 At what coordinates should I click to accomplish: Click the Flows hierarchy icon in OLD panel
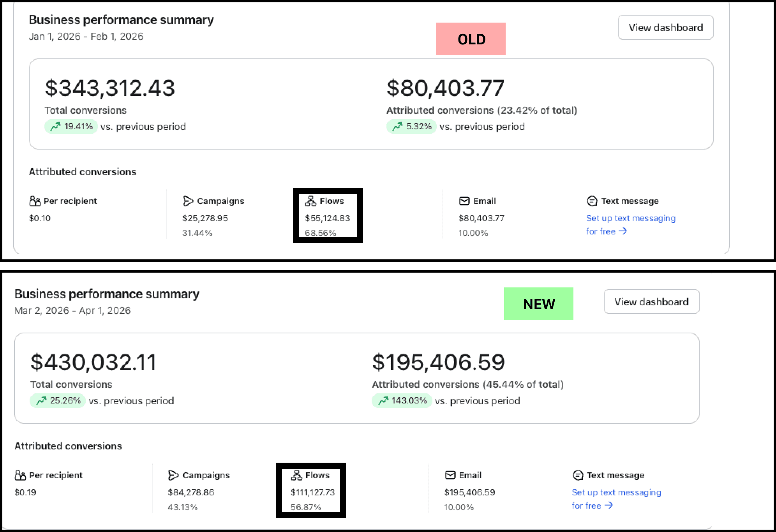[310, 201]
